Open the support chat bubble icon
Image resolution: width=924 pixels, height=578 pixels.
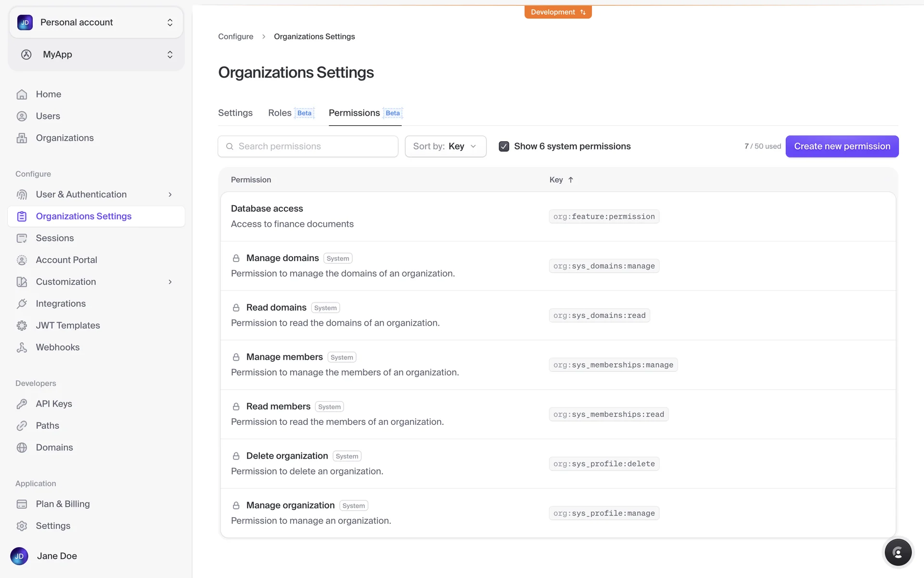tap(898, 552)
